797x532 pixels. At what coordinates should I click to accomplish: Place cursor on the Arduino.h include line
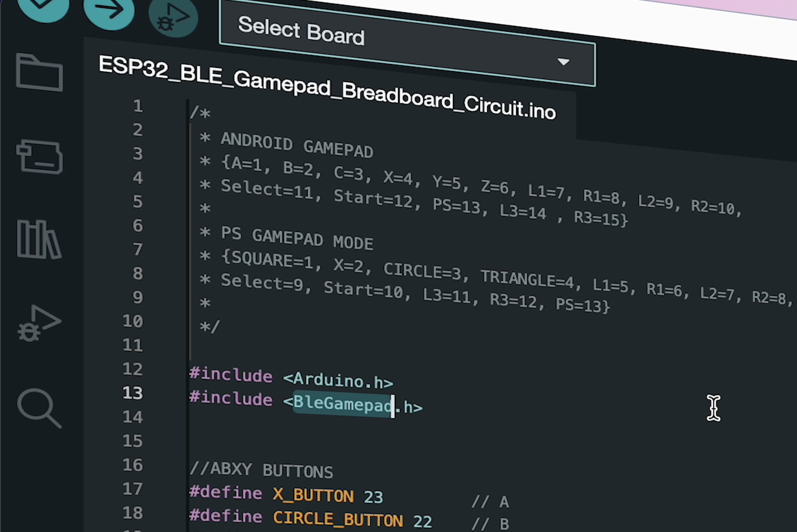click(338, 380)
